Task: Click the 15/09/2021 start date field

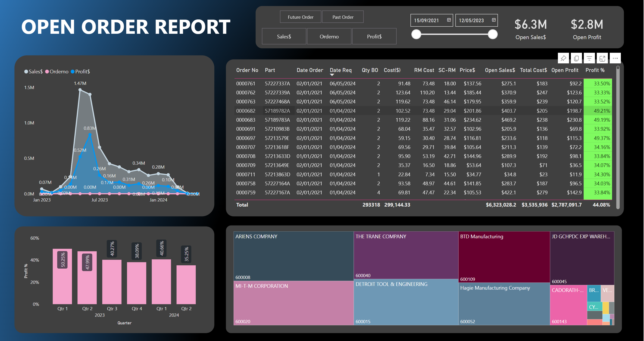Action: pos(426,21)
